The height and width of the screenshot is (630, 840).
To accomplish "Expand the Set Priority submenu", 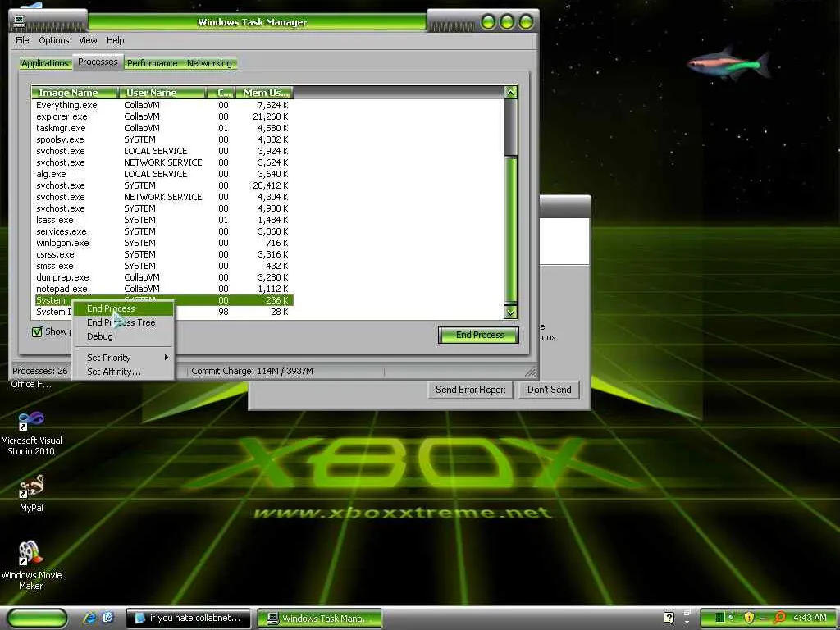I will coord(123,358).
